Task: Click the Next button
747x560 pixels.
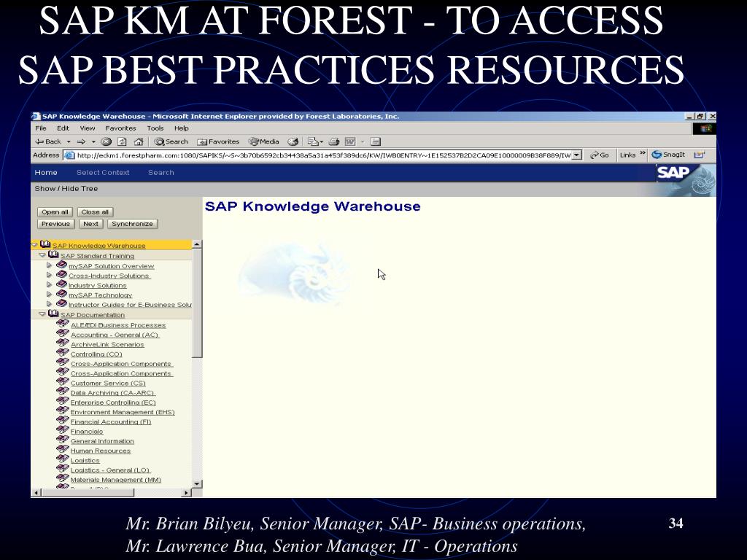Action: [x=90, y=224]
